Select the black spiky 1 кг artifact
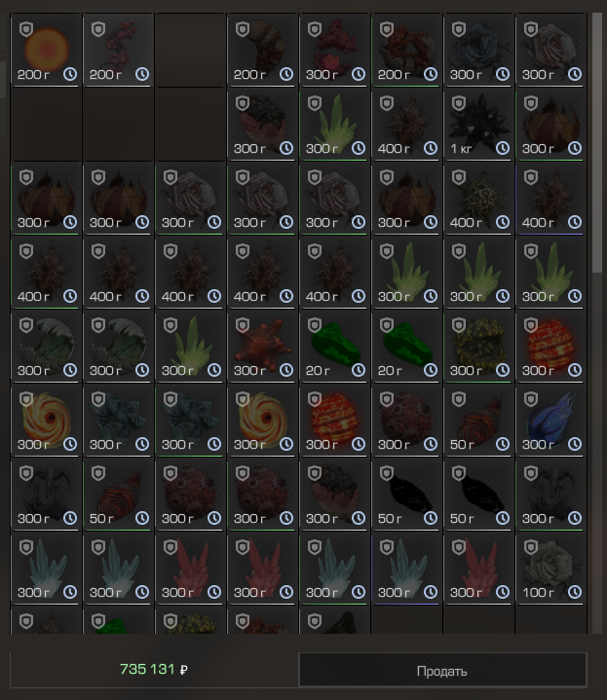 point(478,124)
